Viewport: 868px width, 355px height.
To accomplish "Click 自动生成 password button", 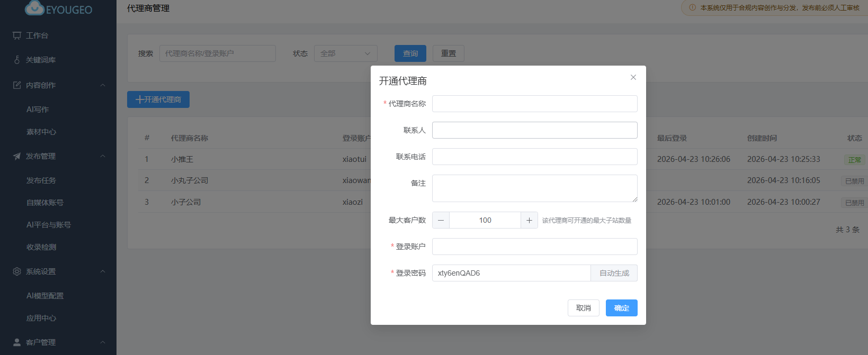I will [614, 273].
